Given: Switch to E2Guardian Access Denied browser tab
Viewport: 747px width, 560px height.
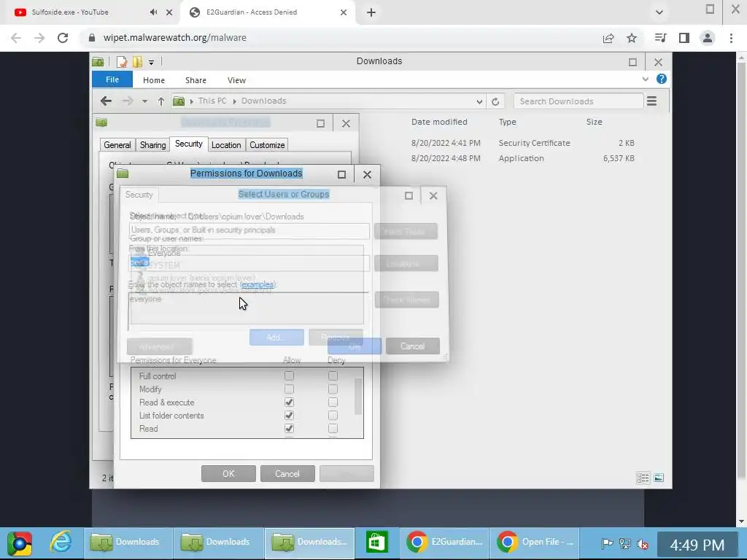Looking at the screenshot, I should click(x=267, y=12).
